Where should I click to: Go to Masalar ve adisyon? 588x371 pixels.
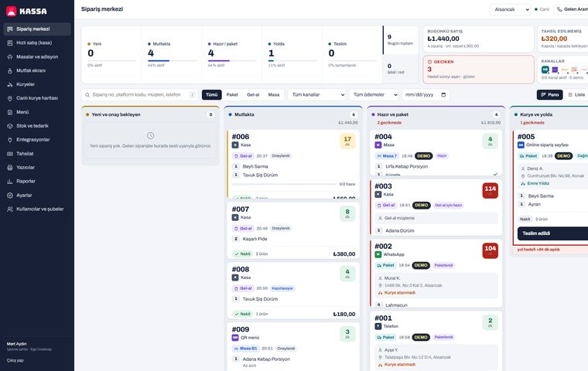pos(37,56)
